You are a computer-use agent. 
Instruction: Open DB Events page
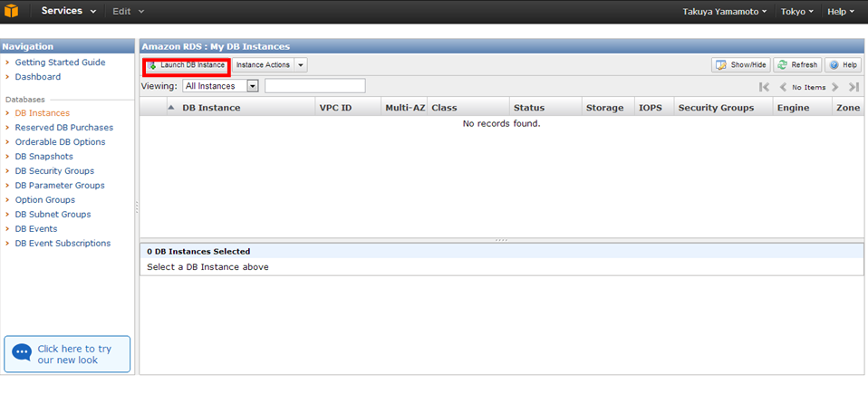coord(36,228)
